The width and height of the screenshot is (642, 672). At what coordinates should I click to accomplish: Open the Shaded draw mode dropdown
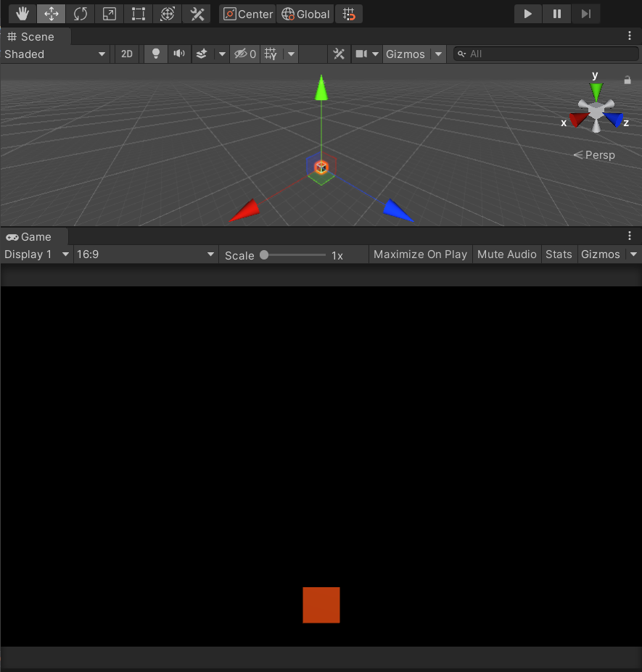(54, 53)
